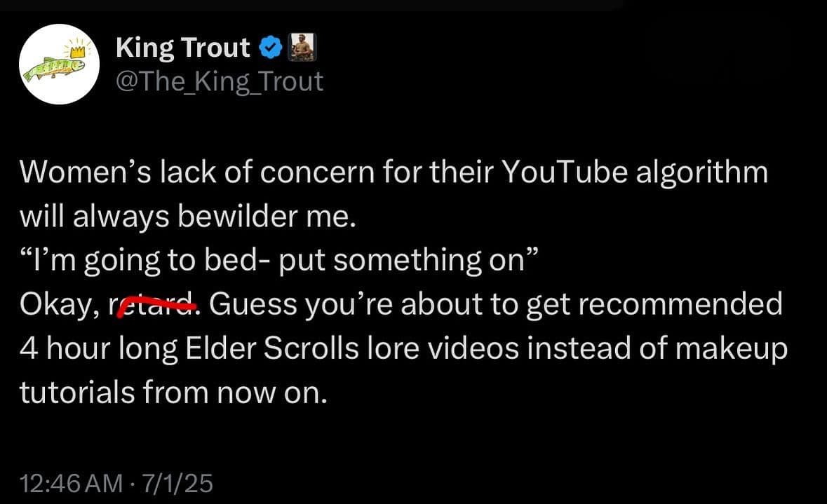Screen dimensions: 827x504
Task: Click the small affiliate badge beside the checkmark
Action: click(x=303, y=46)
